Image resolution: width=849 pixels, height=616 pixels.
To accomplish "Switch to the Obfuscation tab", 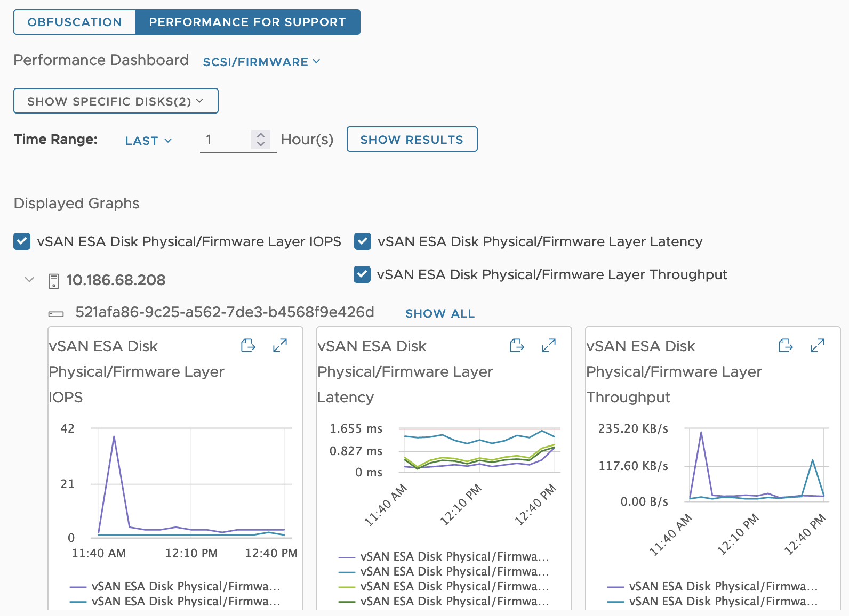I will click(x=75, y=22).
